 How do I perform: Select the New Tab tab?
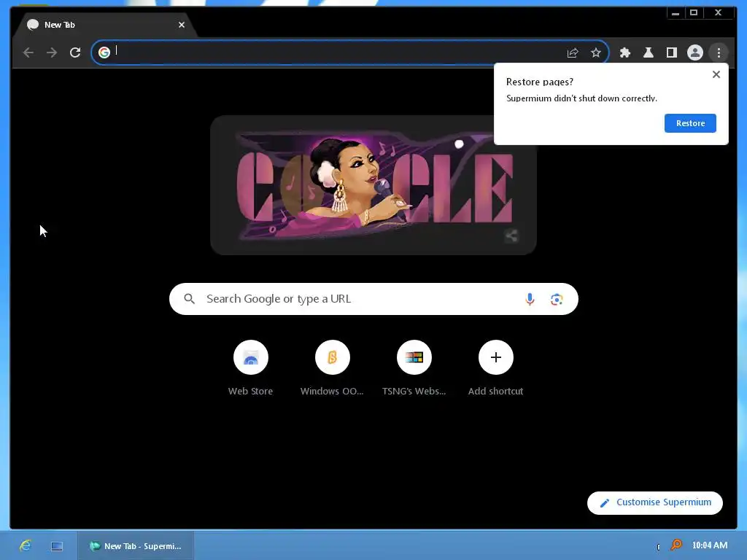pos(105,25)
